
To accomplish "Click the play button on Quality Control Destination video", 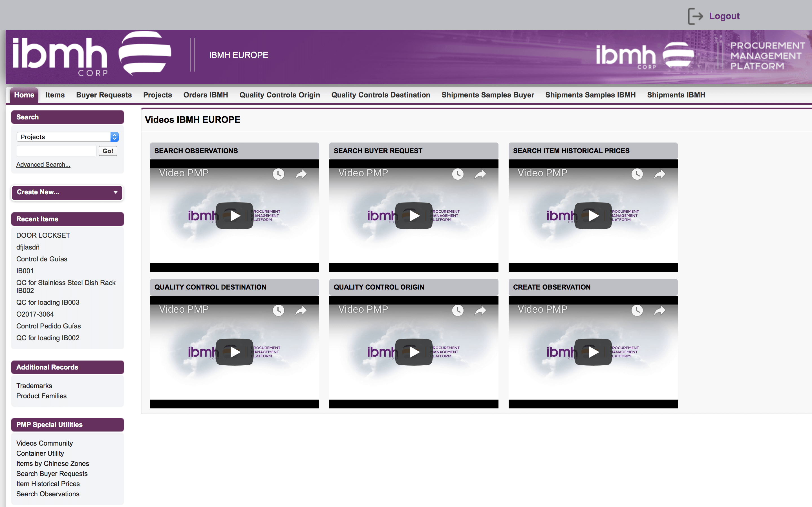I will (x=234, y=351).
